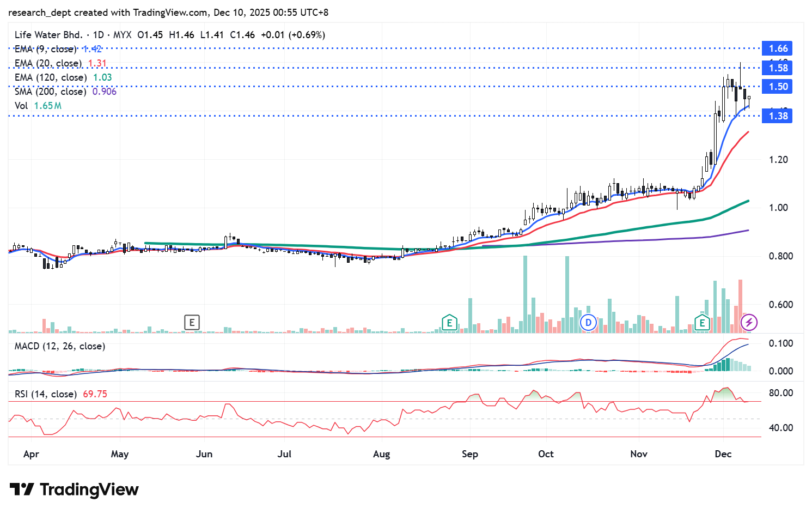Click the blue dividend D marker in October

(588, 323)
